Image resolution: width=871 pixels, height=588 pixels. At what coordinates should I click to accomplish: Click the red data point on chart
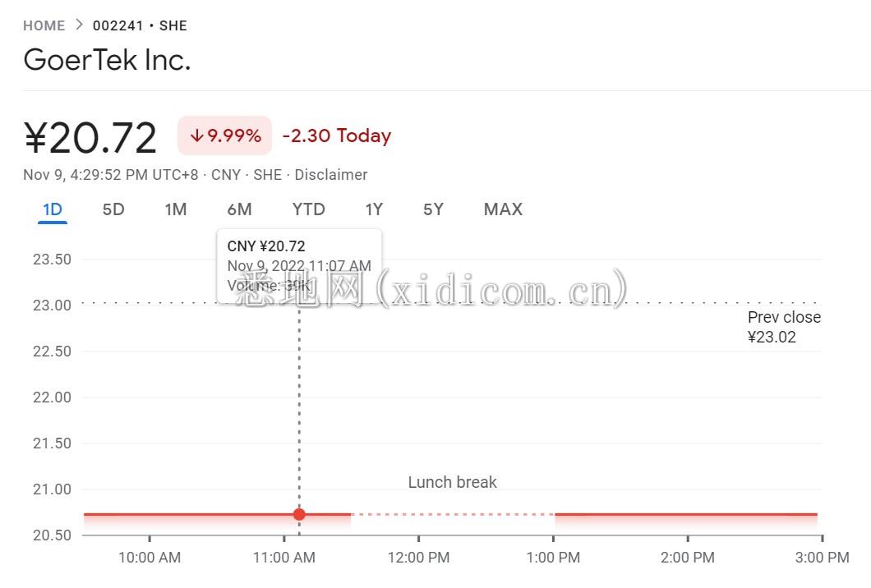pyautogui.click(x=299, y=515)
